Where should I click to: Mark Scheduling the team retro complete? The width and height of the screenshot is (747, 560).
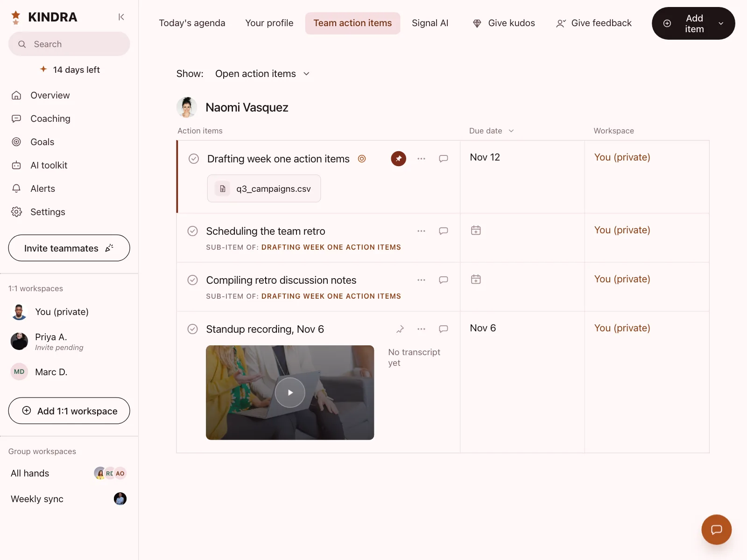coord(192,231)
